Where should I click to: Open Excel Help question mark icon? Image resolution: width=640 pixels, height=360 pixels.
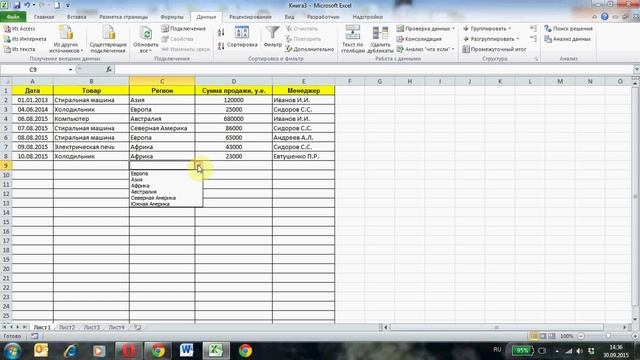604,17
